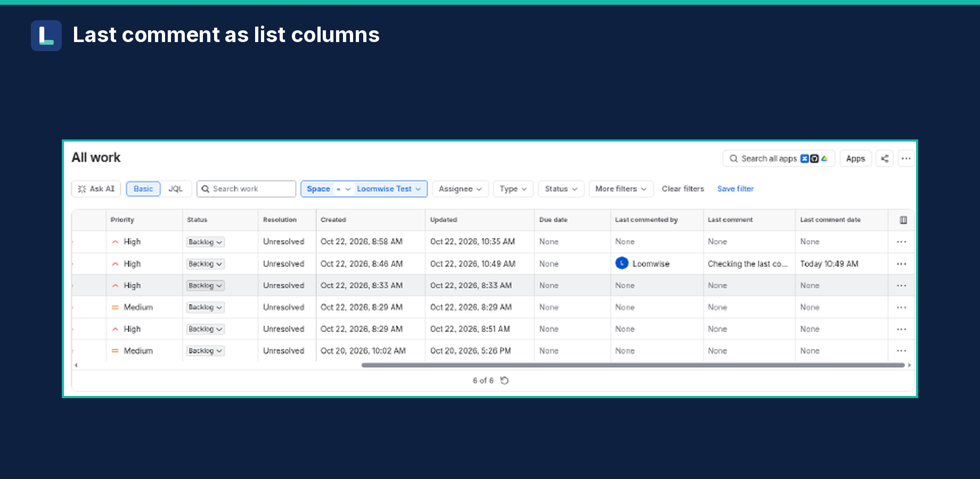Switch to Basic search mode
Viewport: 980px width, 479px height.
click(143, 189)
